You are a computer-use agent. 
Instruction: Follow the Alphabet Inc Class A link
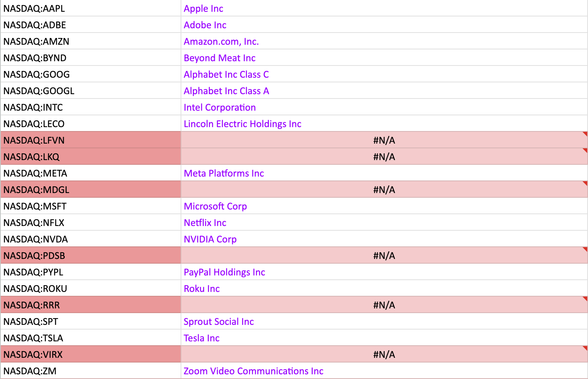(226, 91)
